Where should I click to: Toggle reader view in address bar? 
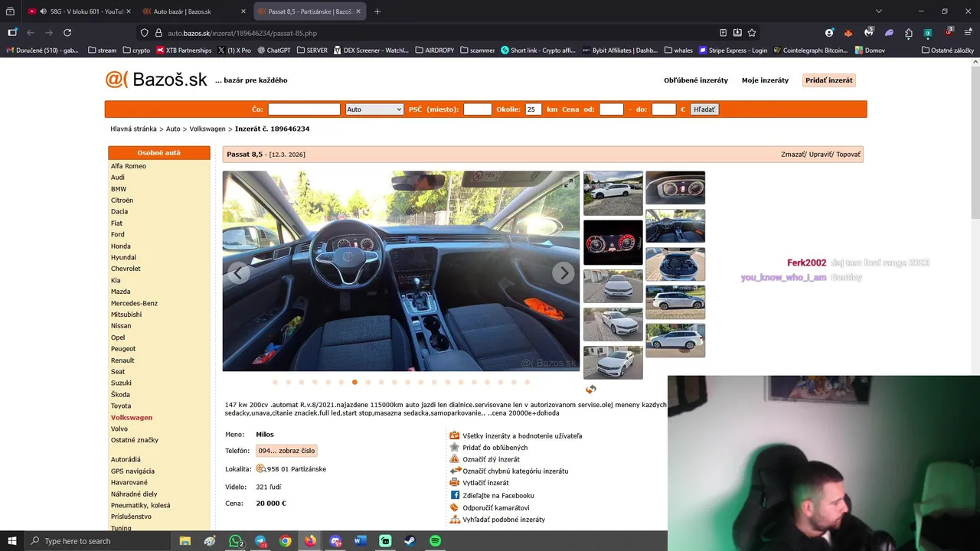click(723, 33)
